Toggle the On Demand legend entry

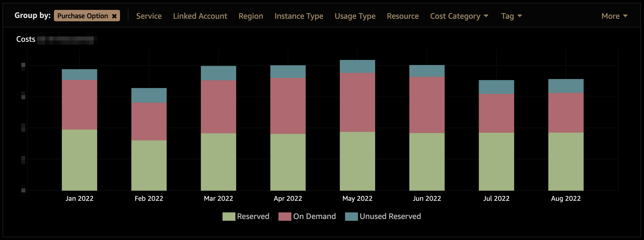click(x=314, y=216)
